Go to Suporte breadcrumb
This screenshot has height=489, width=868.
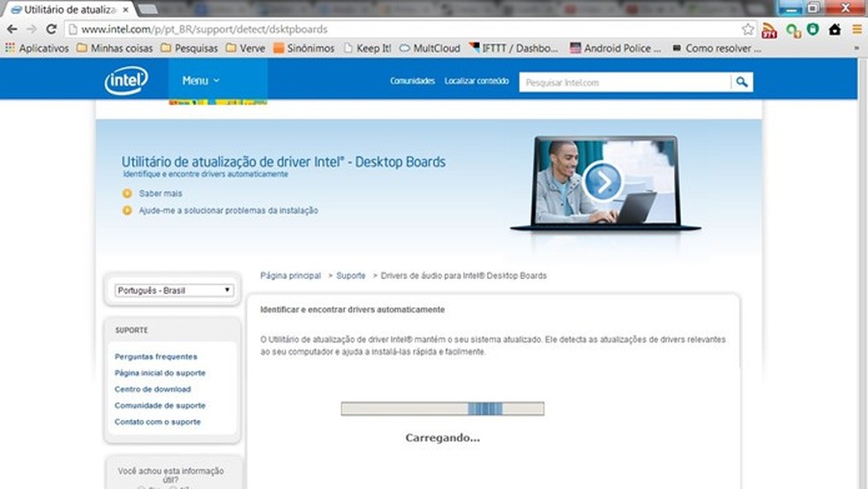(351, 275)
